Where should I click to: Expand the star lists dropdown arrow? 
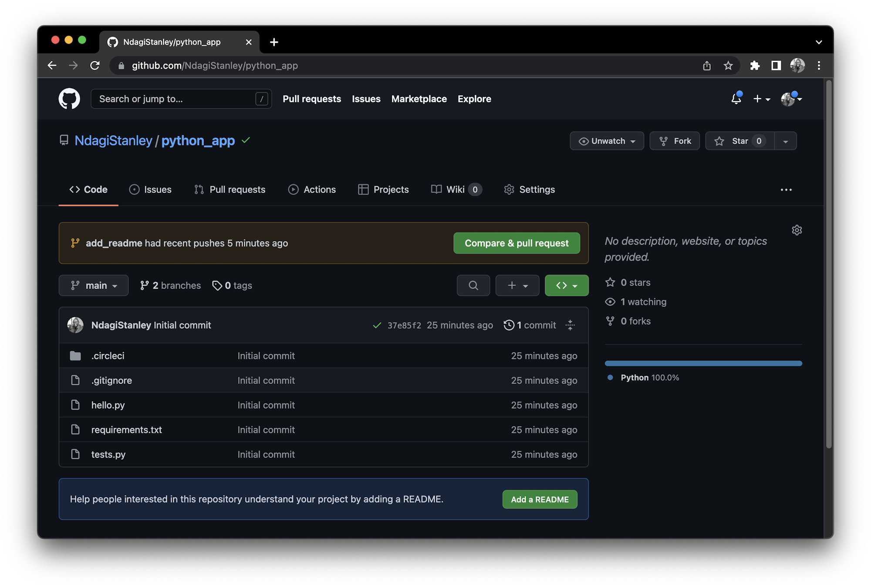coord(786,141)
